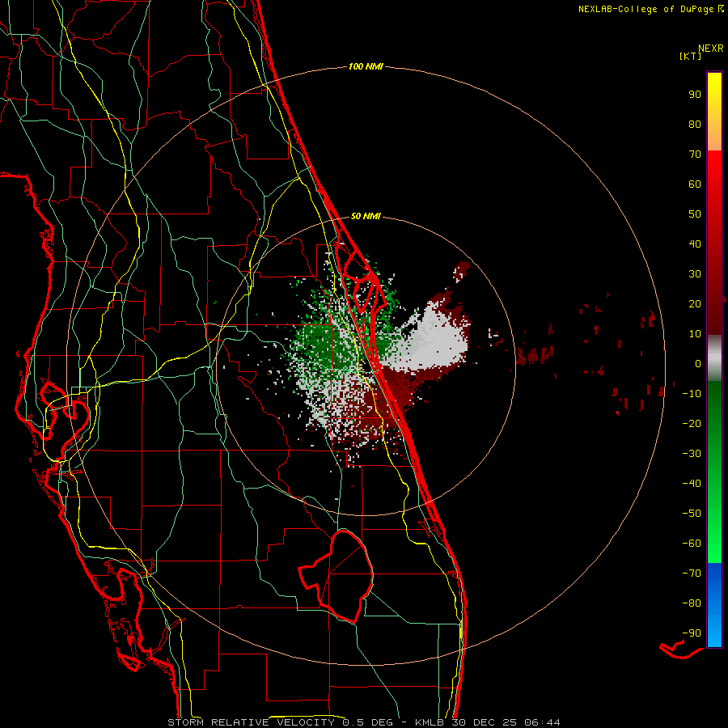
Task: Click the KMLB station identifier in caption
Action: 428,722
